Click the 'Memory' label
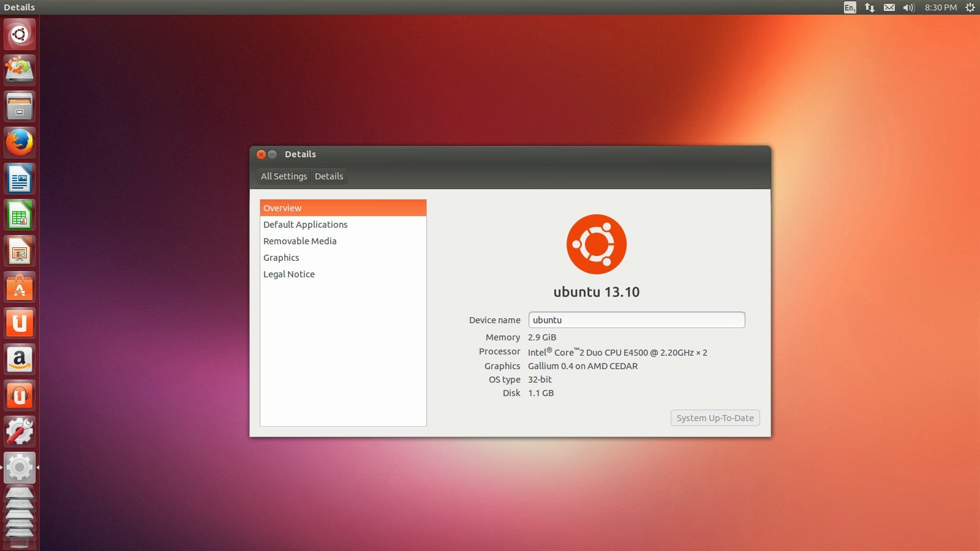The width and height of the screenshot is (980, 551). [503, 337]
